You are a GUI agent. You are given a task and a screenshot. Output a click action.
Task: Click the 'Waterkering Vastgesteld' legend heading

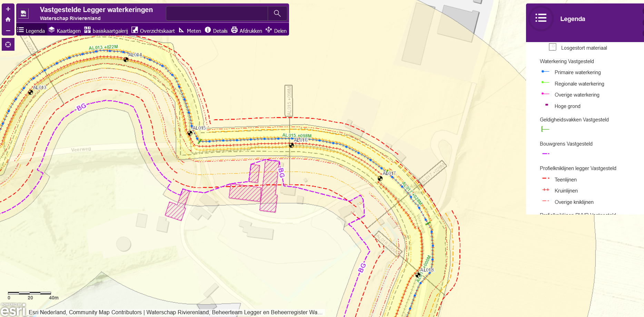point(567,61)
